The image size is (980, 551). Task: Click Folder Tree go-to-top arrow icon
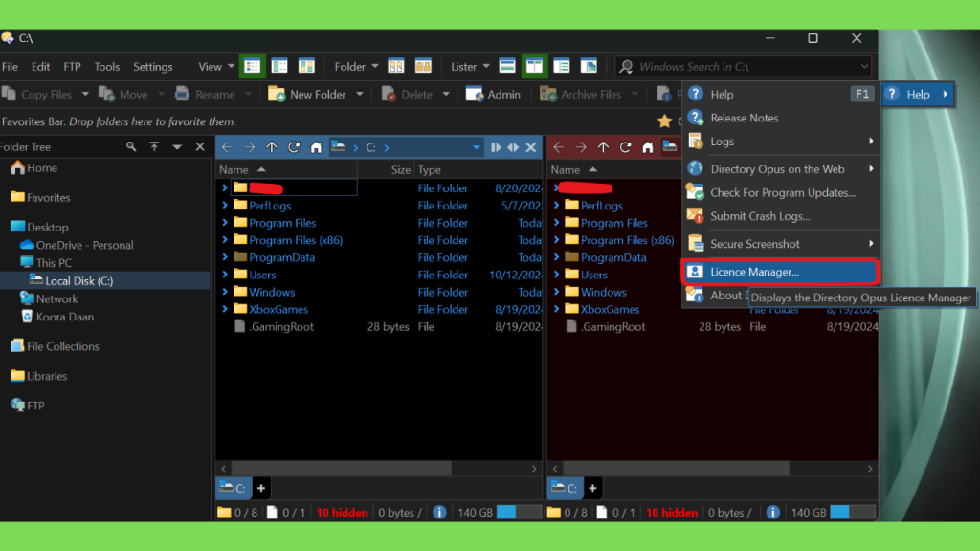point(154,146)
